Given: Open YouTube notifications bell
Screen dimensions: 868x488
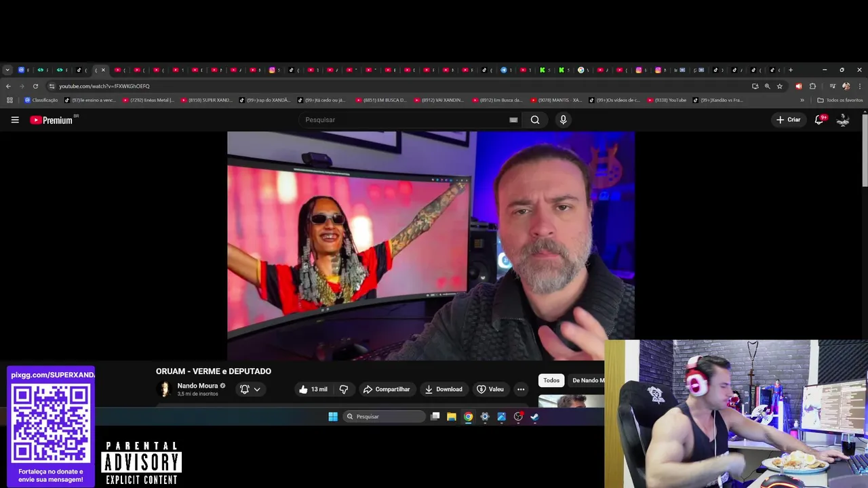Looking at the screenshot, I should [x=819, y=120].
